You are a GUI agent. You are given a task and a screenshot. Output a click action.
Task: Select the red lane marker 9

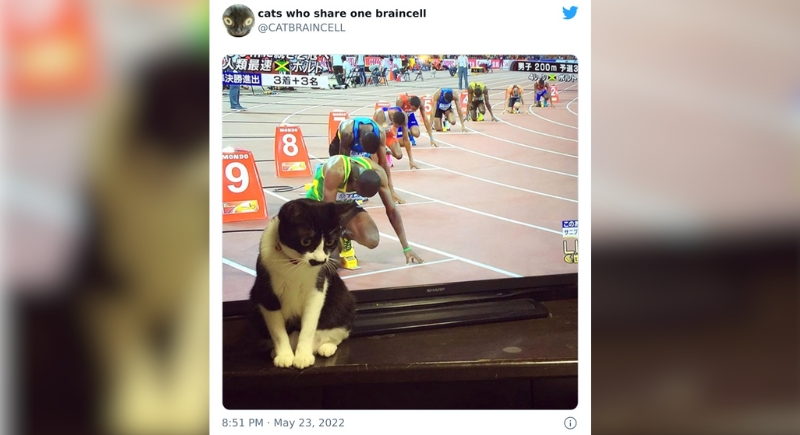tap(242, 186)
